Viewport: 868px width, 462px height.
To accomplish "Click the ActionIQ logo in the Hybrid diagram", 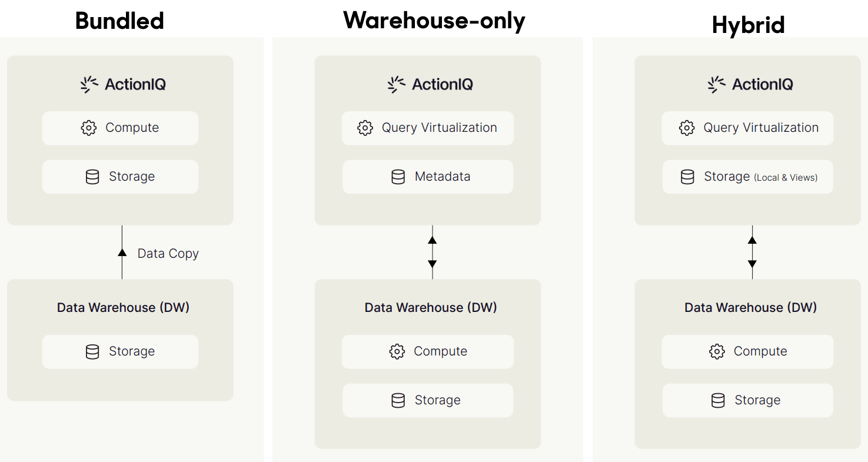I will coord(750,84).
